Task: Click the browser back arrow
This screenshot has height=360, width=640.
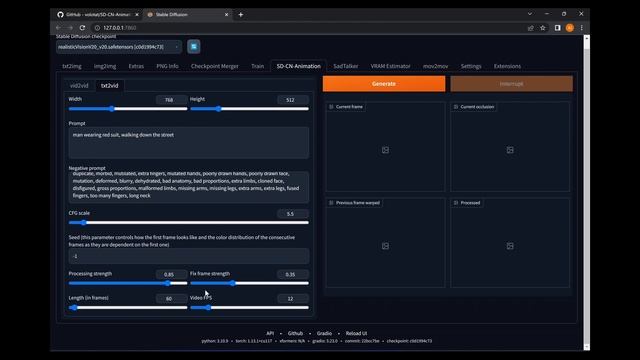Action: click(58, 28)
